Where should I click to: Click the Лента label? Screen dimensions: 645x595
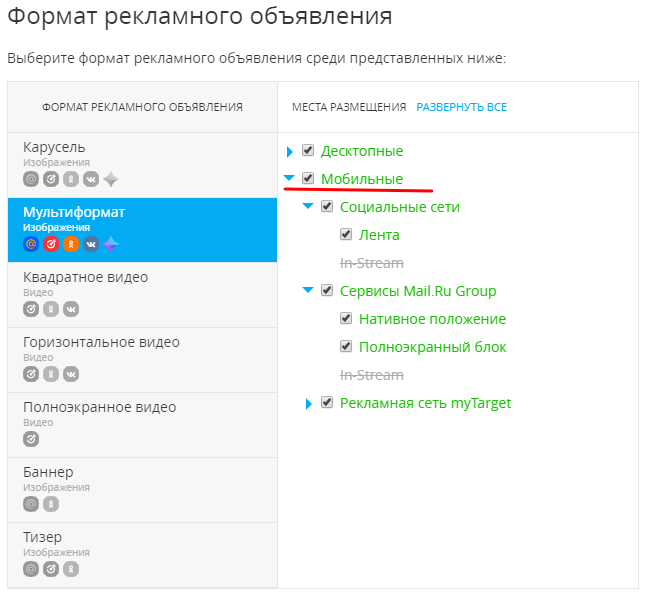click(x=379, y=235)
